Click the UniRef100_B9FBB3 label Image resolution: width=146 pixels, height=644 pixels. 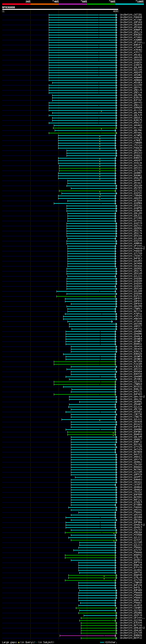pyautogui.click(x=131, y=432)
